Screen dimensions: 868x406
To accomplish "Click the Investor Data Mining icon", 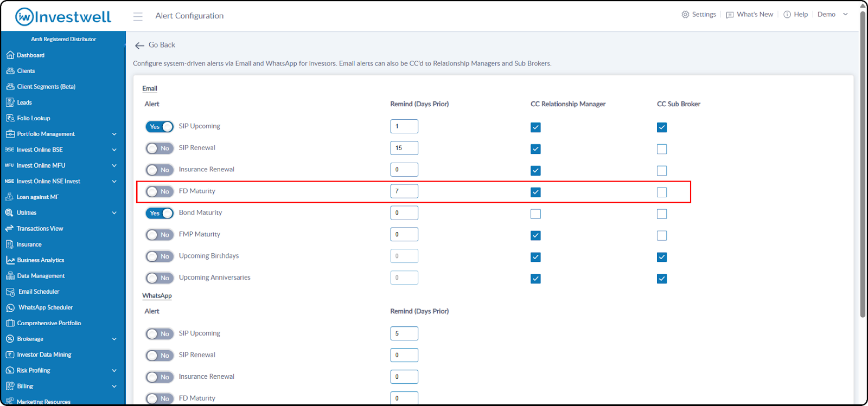I will [10, 355].
